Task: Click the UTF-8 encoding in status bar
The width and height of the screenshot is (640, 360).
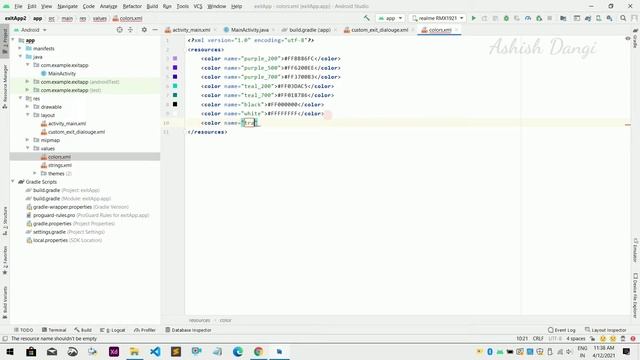Action: point(555,338)
